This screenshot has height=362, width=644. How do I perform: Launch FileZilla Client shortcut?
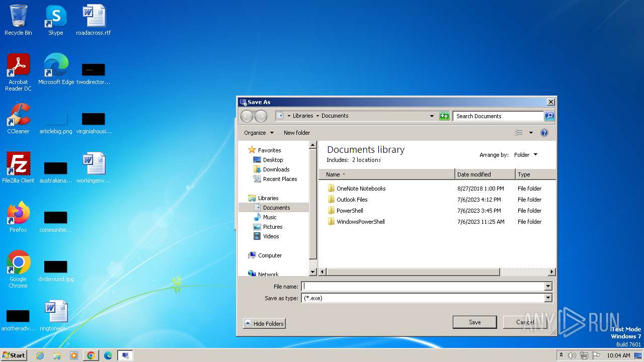18,168
